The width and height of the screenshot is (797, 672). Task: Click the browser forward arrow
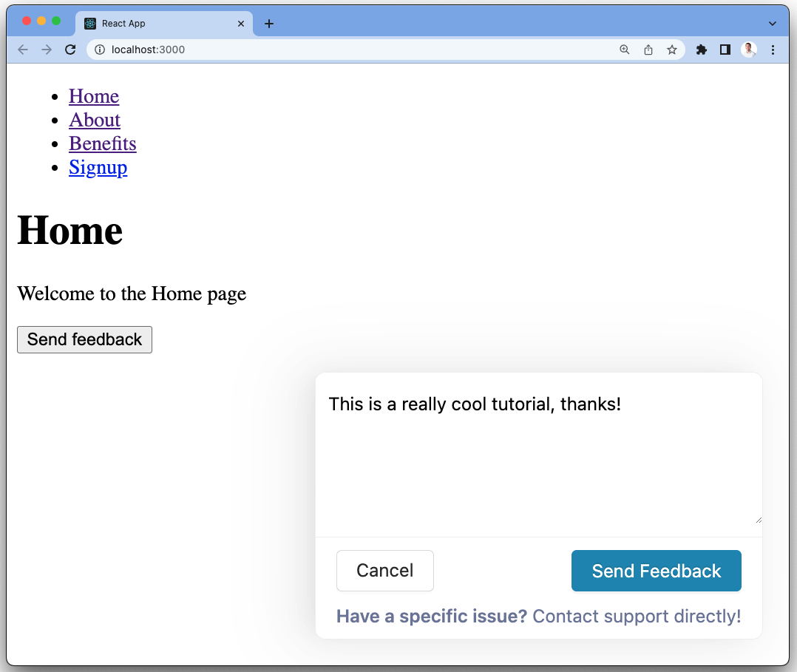(x=47, y=50)
